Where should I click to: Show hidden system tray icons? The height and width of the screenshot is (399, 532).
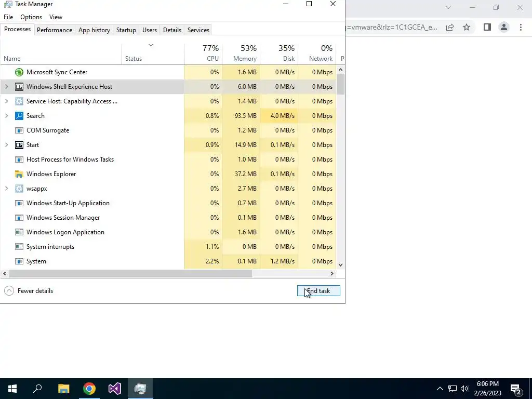coord(440,389)
